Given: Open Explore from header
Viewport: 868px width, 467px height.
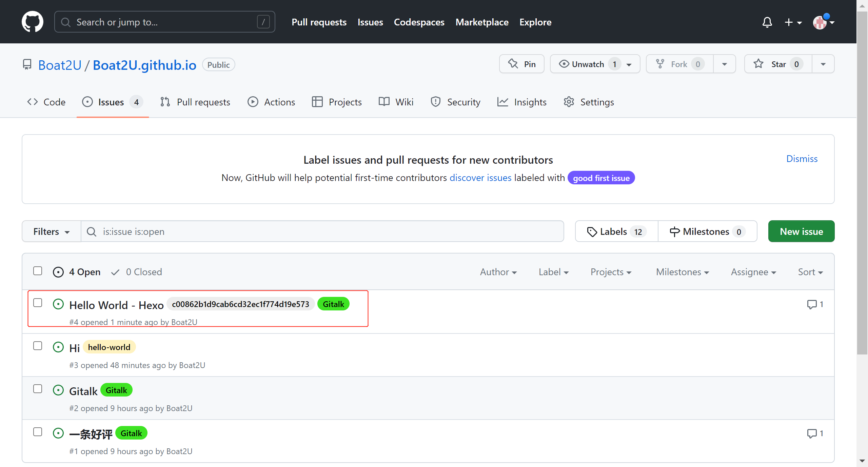Looking at the screenshot, I should pos(535,22).
